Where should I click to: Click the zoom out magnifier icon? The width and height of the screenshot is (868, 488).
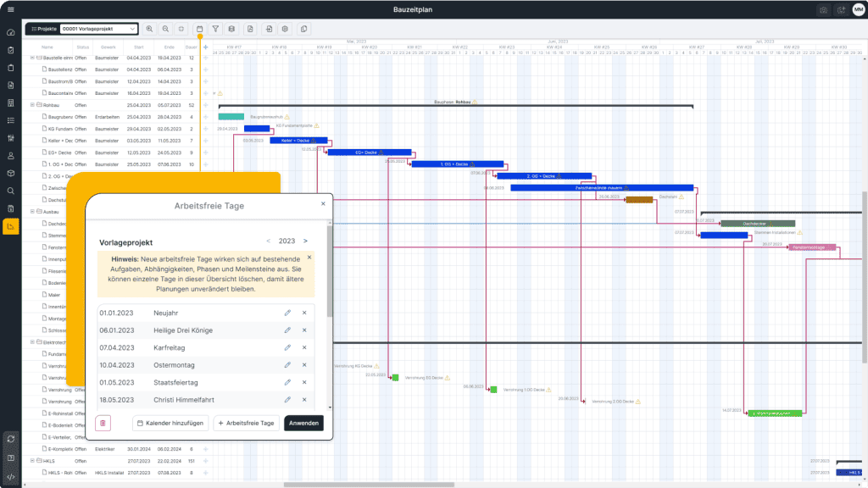165,29
